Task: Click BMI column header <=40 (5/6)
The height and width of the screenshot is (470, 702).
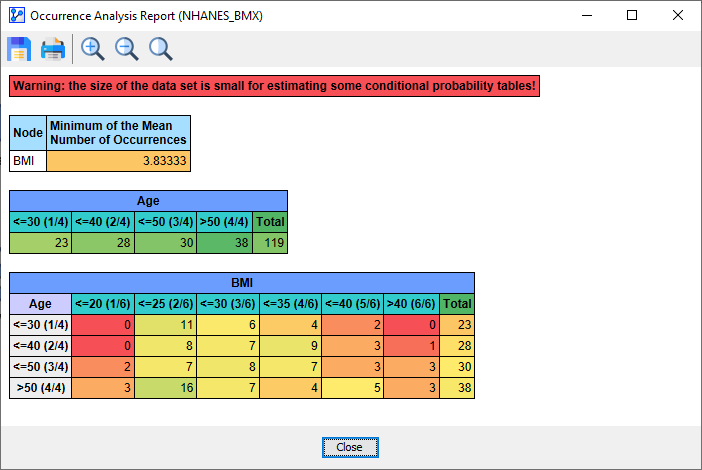Action: click(x=353, y=304)
